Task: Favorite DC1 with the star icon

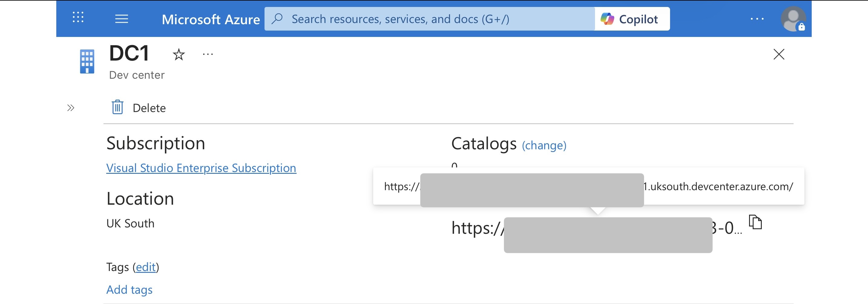Action: click(179, 55)
